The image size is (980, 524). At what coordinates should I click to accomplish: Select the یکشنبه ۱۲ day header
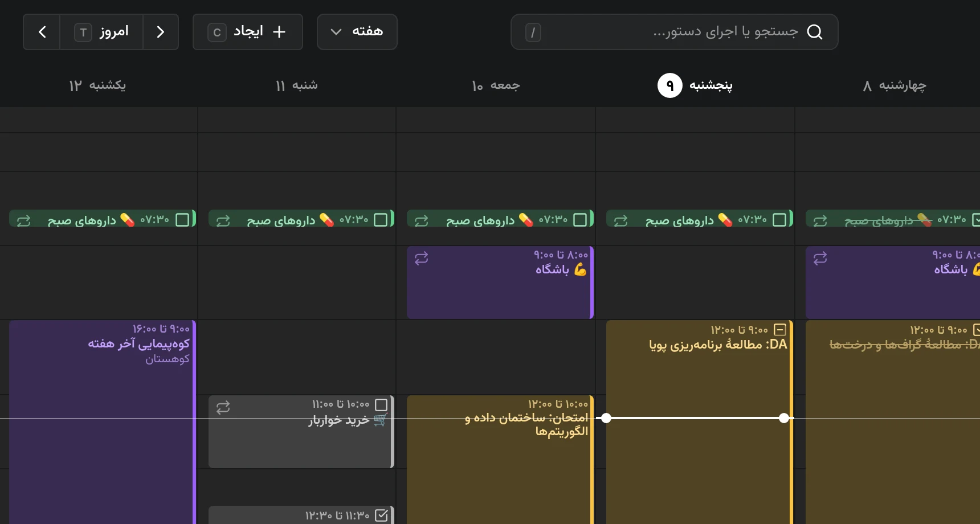pyautogui.click(x=97, y=85)
